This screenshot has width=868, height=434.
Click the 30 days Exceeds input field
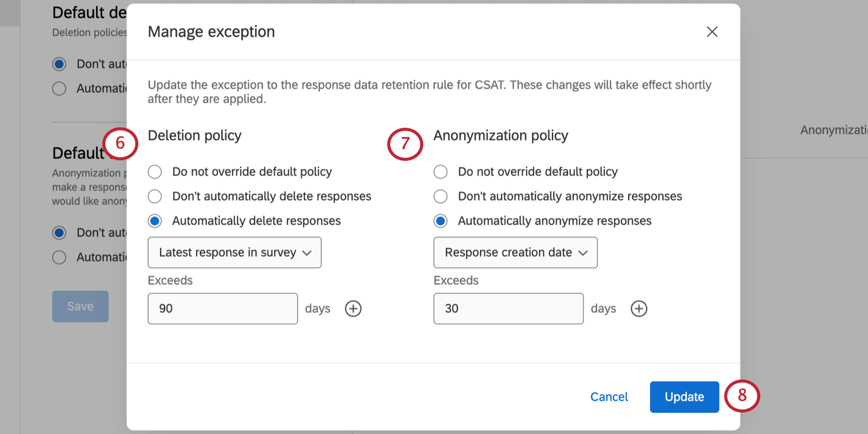tap(508, 308)
